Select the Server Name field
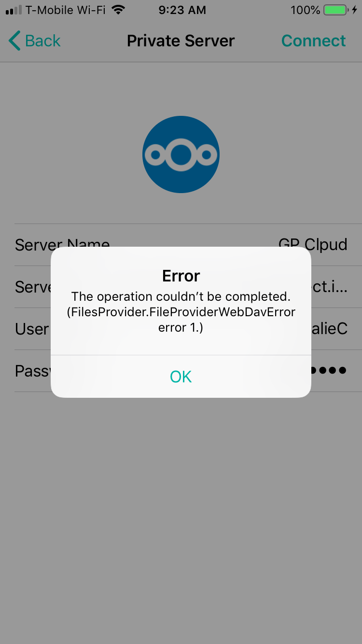 point(181,245)
